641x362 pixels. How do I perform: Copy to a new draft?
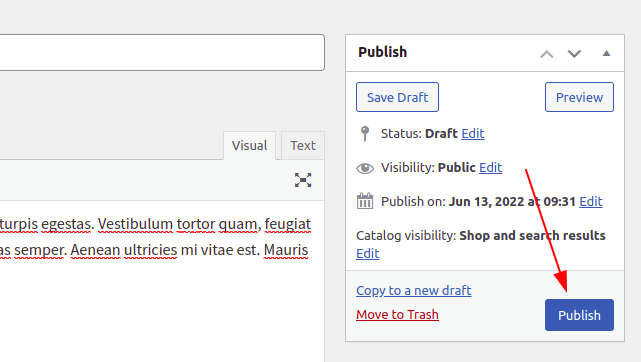tap(414, 290)
